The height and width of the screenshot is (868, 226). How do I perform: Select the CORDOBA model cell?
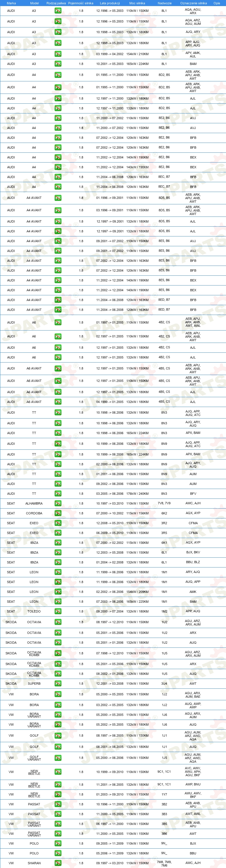click(x=34, y=513)
